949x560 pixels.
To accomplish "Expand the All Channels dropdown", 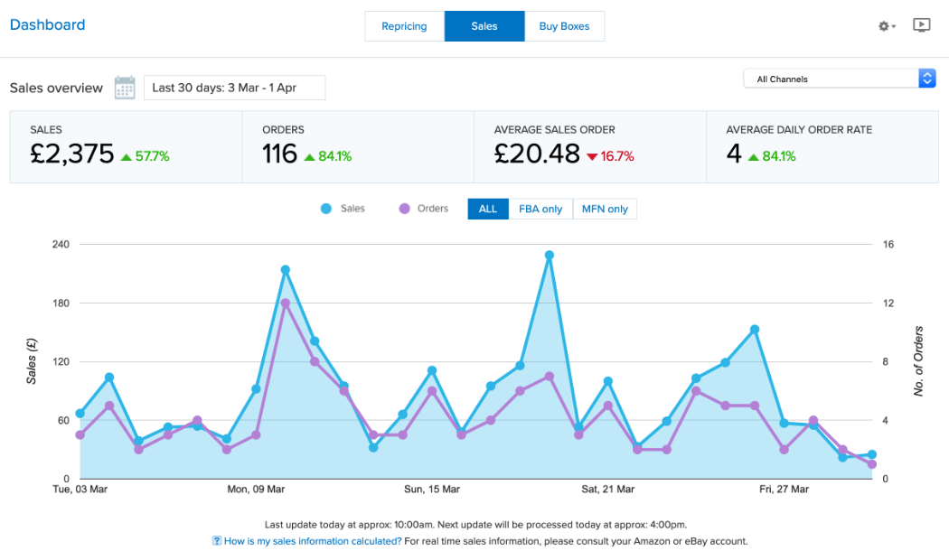I will [839, 79].
